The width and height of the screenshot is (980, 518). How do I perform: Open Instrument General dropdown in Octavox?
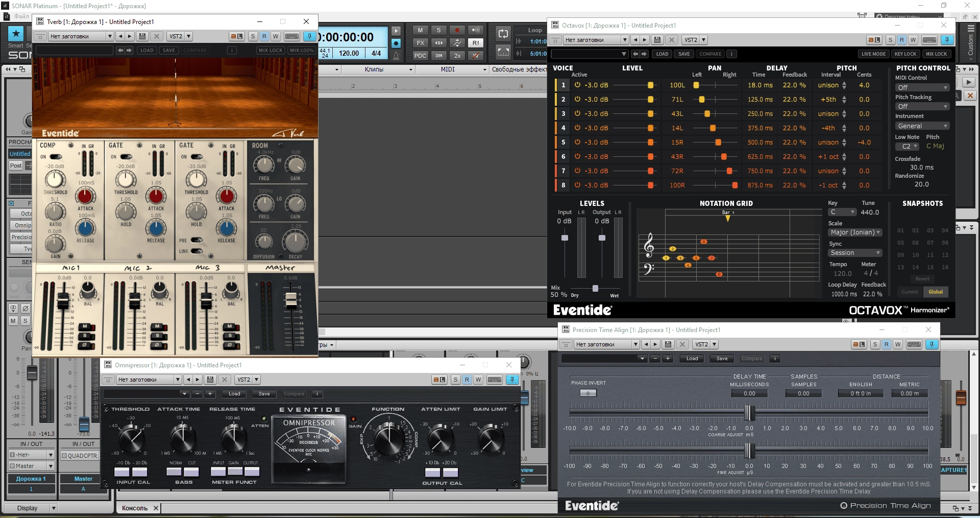point(922,126)
